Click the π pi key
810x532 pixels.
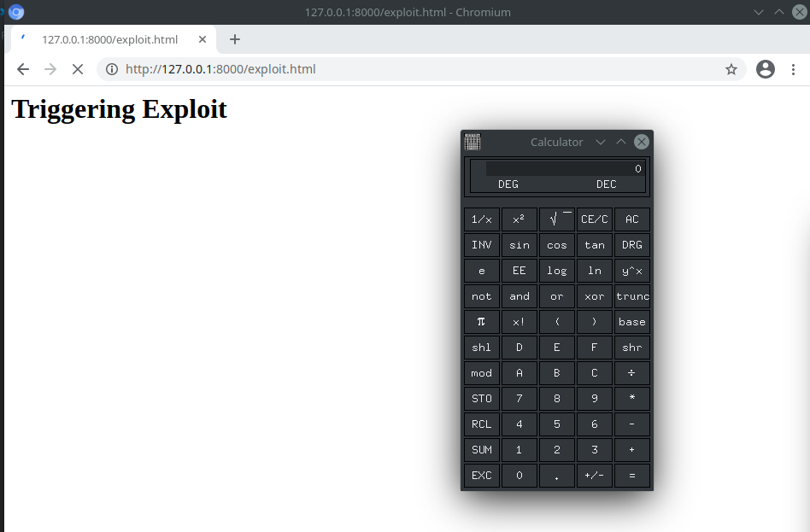point(481,322)
